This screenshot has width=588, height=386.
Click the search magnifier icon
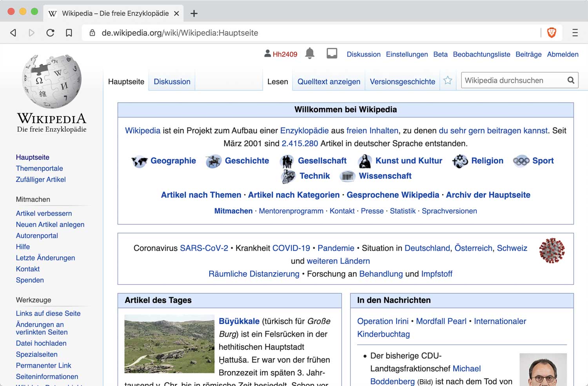tap(571, 80)
